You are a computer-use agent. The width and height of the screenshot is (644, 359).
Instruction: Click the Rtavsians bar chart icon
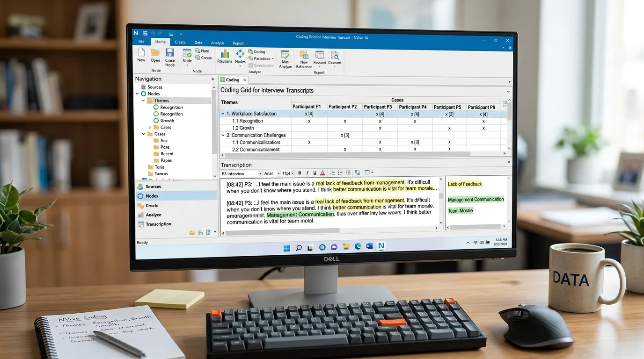pos(225,53)
